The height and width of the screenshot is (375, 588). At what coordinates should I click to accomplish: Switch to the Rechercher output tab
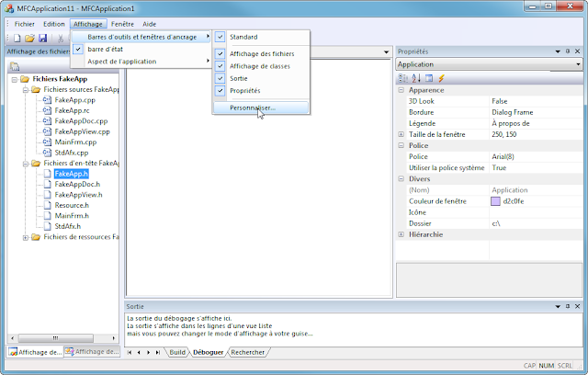click(247, 353)
